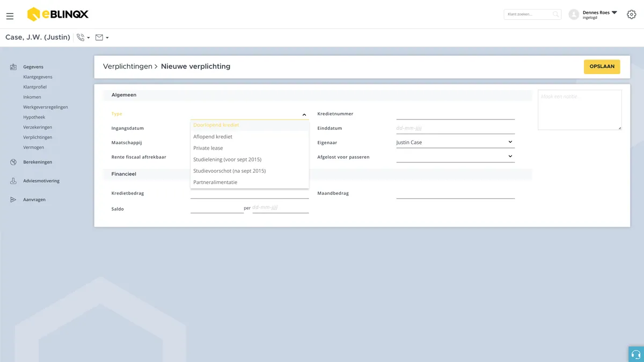This screenshot has width=644, height=362.
Task: Open the Afgelost voor passeren dropdown
Action: (456, 157)
